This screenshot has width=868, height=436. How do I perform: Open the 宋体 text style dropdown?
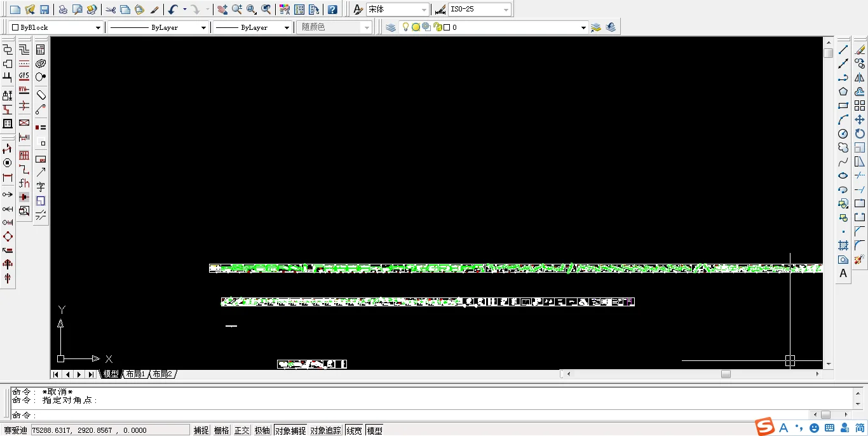point(424,10)
